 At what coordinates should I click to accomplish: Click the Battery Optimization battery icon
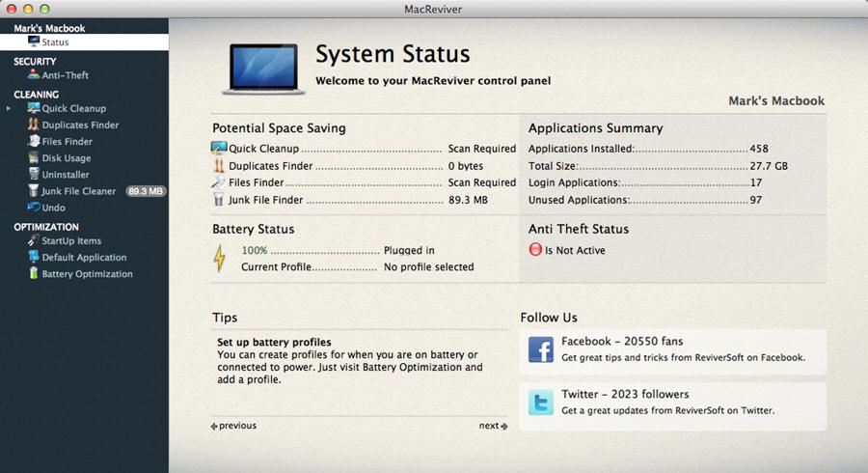[x=34, y=273]
